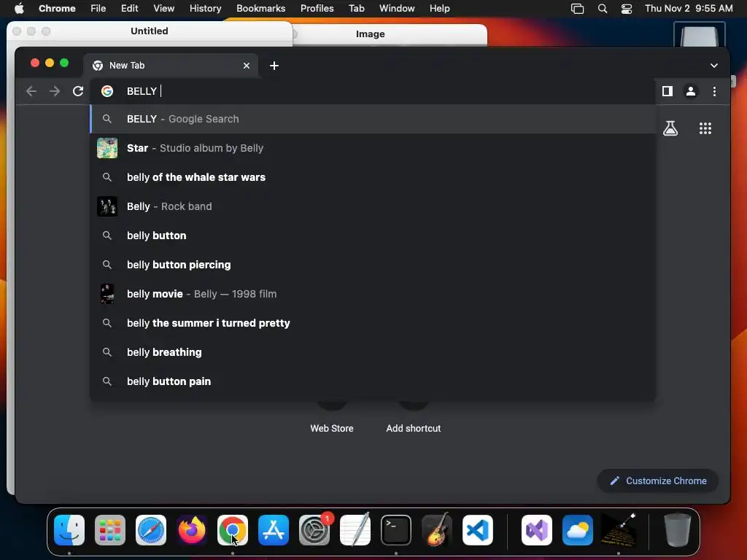Open the Chrome side panel icon
The height and width of the screenshot is (560, 747).
coord(667,91)
